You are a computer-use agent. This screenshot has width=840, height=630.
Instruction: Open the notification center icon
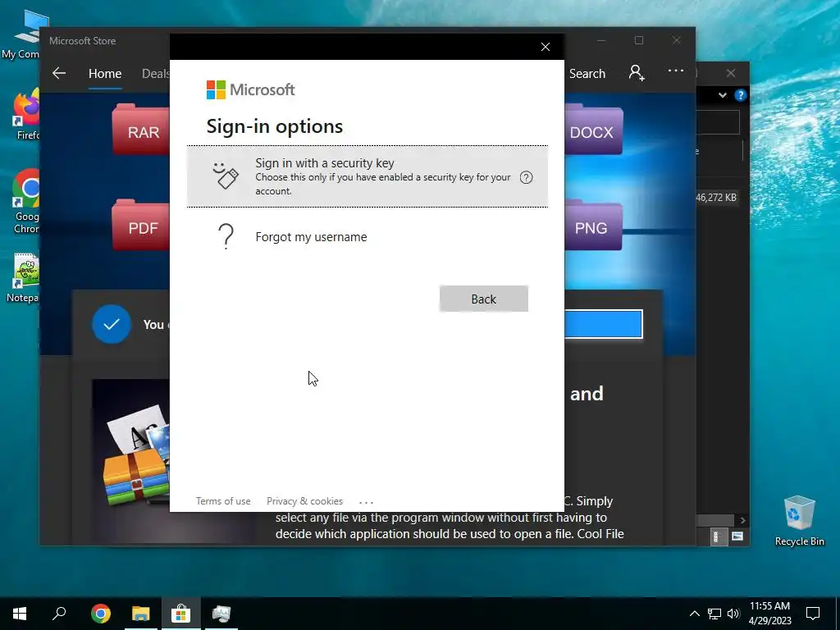[813, 614]
